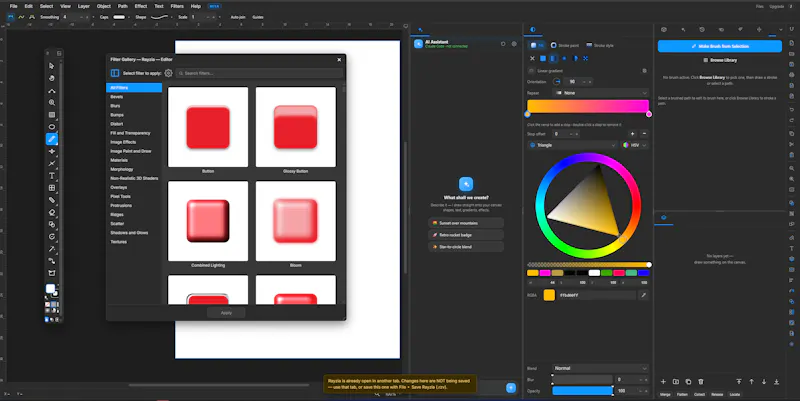Click the scissors cut icon in right bar
Screen dimensions: 800x401
point(792,144)
